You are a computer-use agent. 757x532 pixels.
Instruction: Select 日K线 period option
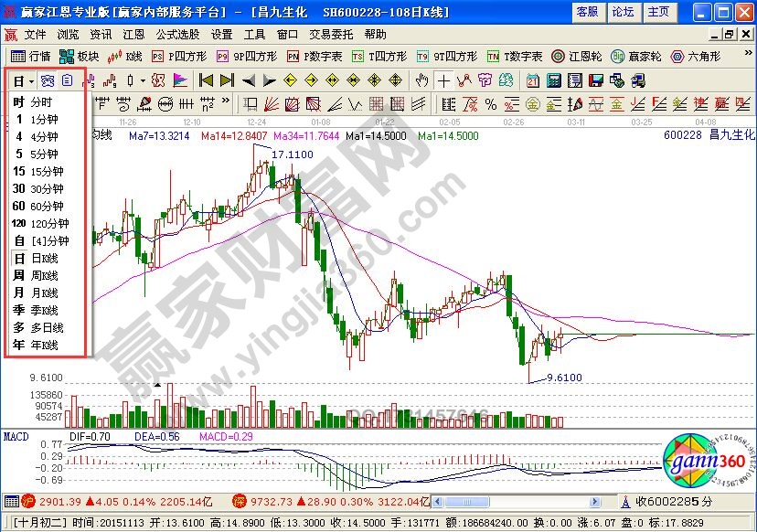pyautogui.click(x=37, y=259)
